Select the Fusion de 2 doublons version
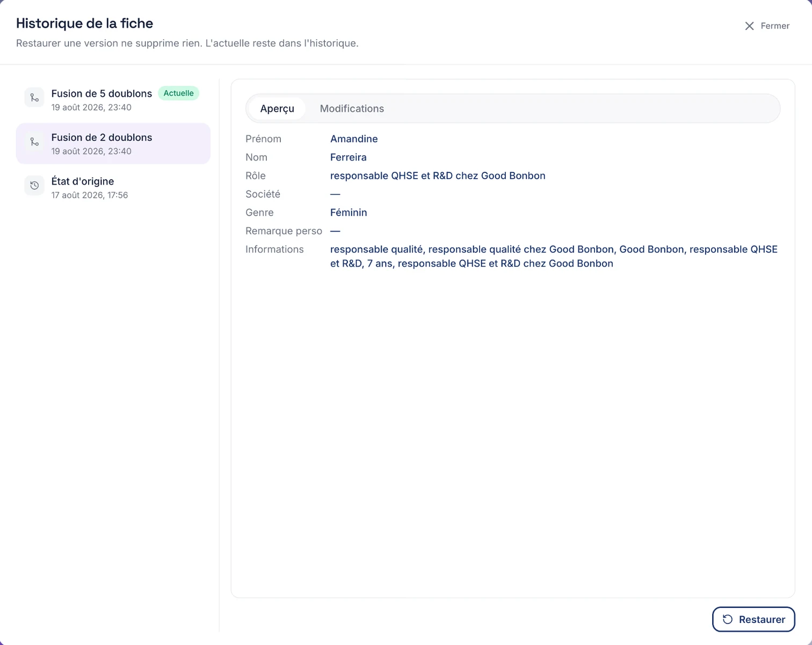 tap(113, 143)
